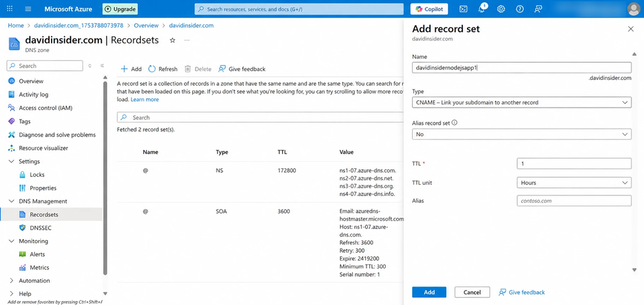Select Recordsets in the sidebar
Screen dimensions: 644x305
point(44,215)
